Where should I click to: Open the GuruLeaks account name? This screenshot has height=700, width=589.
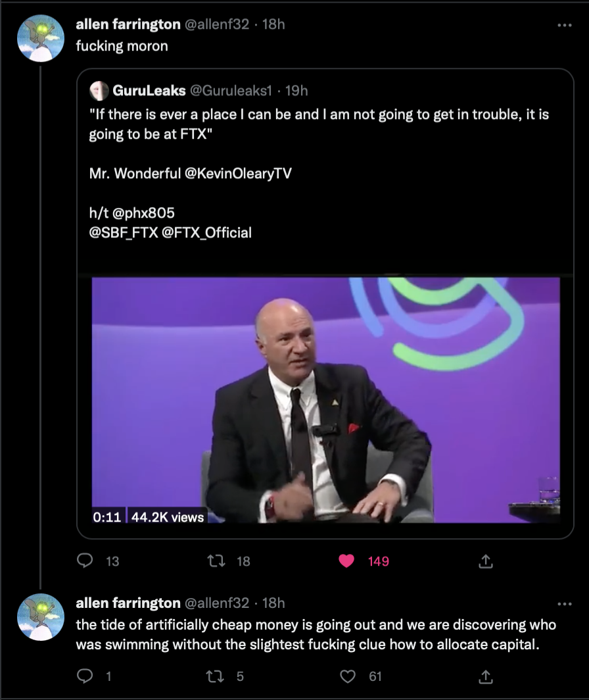(x=149, y=91)
